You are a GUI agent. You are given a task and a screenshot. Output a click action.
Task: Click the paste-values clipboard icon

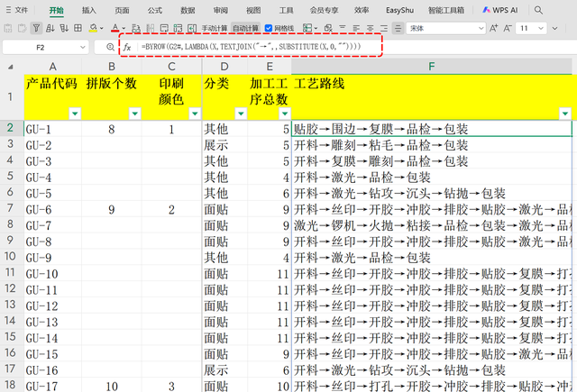click(x=8, y=28)
